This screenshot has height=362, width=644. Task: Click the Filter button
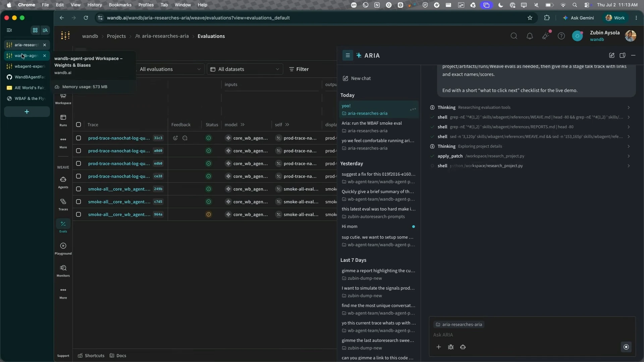tap(299, 69)
